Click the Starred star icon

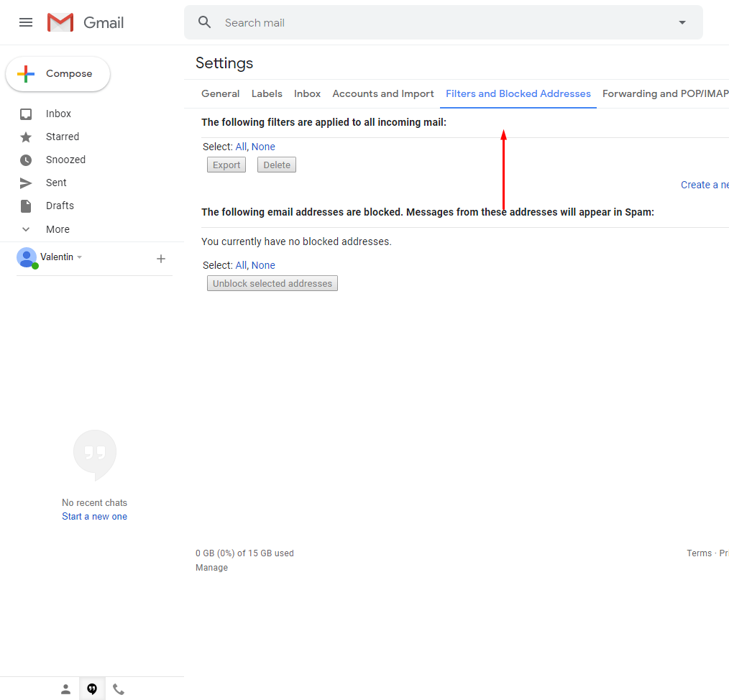26,137
